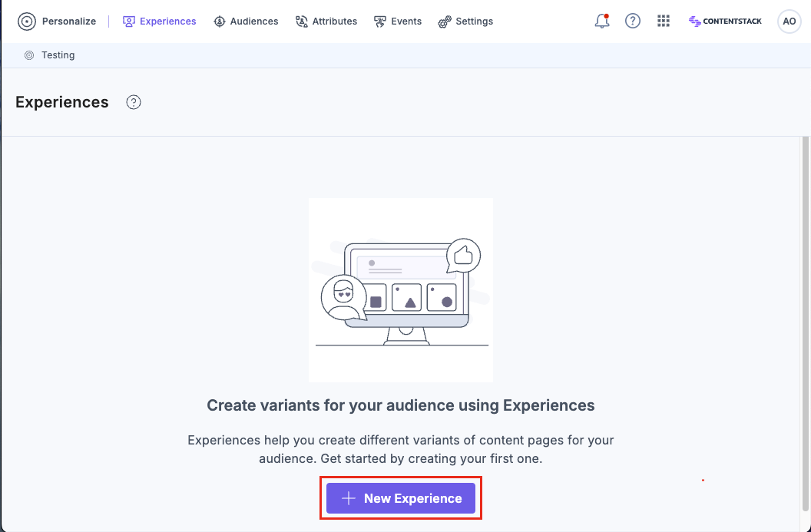The height and width of the screenshot is (532, 811).
Task: Click the Personalize app name
Action: (x=69, y=21)
